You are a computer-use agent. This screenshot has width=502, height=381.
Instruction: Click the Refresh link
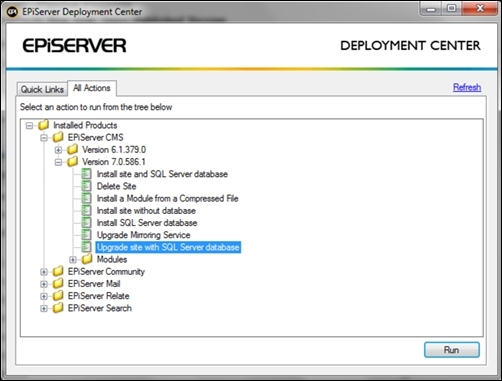pos(467,87)
